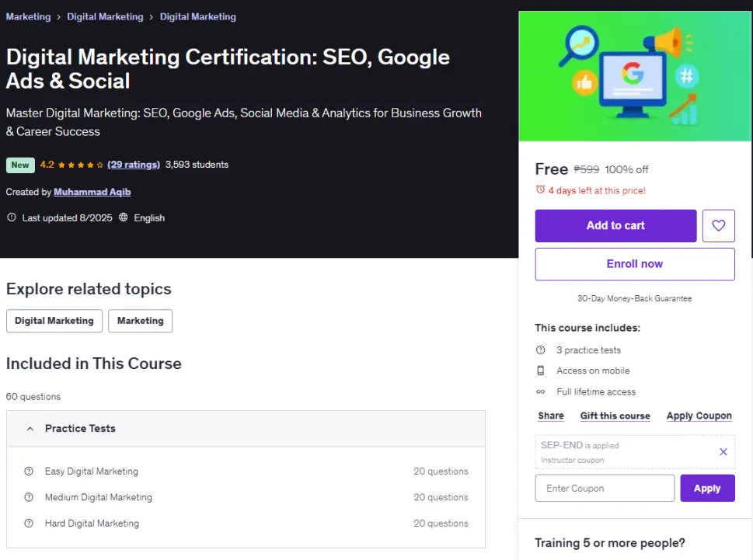Click the Apply Coupon link
Image resolution: width=753 pixels, height=560 pixels.
[x=699, y=416]
